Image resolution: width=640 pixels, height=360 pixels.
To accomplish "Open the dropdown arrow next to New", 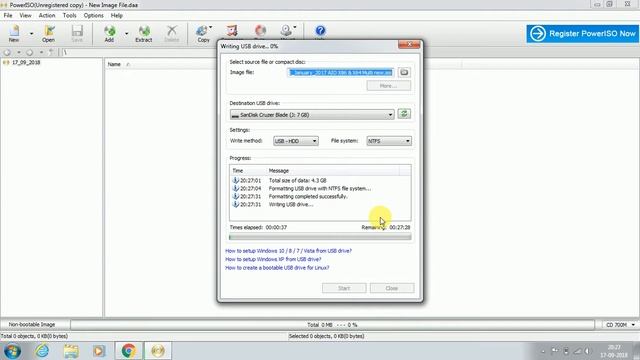I will coord(31,33).
